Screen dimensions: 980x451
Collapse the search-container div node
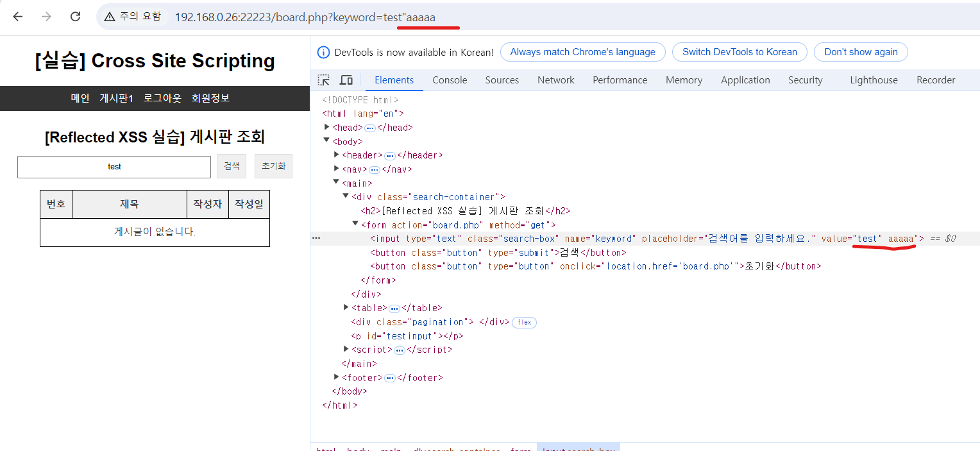[346, 196]
